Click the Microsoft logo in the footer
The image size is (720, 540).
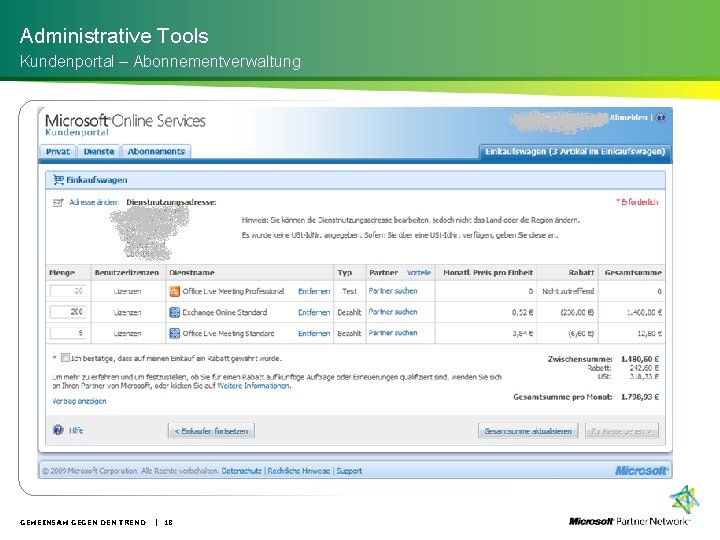(x=641, y=471)
